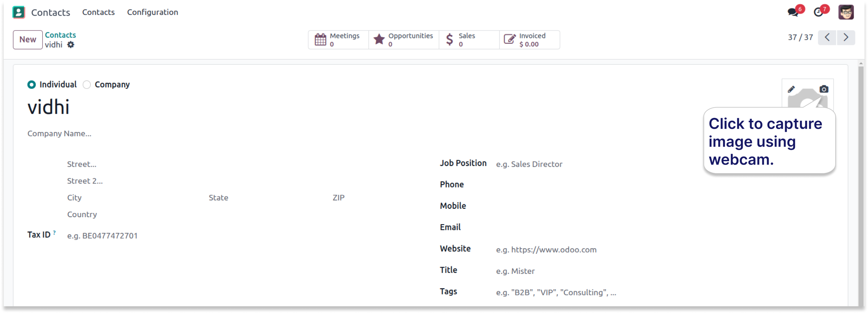The width and height of the screenshot is (868, 313).
Task: Open Invoiced smart button
Action: [x=529, y=40]
